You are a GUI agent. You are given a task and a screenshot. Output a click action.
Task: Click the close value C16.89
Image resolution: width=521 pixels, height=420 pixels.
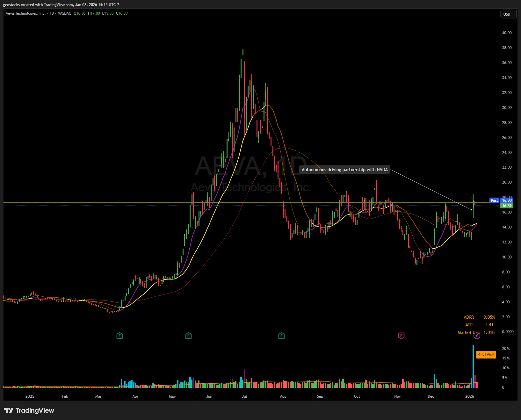click(x=122, y=13)
